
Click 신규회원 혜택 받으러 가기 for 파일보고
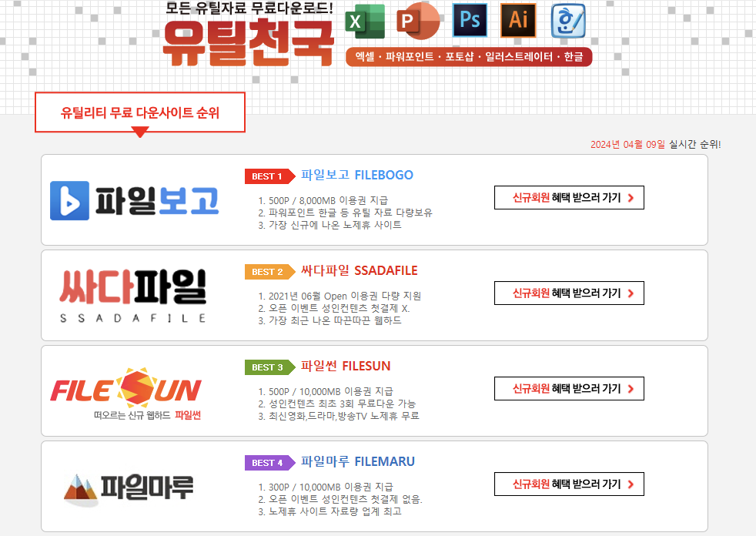pyautogui.click(x=569, y=198)
